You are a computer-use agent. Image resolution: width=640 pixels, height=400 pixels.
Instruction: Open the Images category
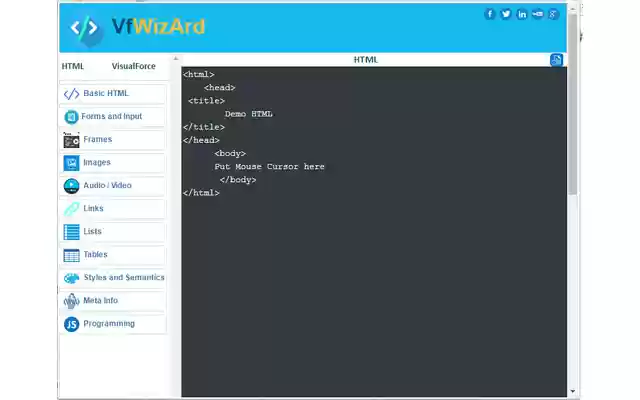click(113, 162)
